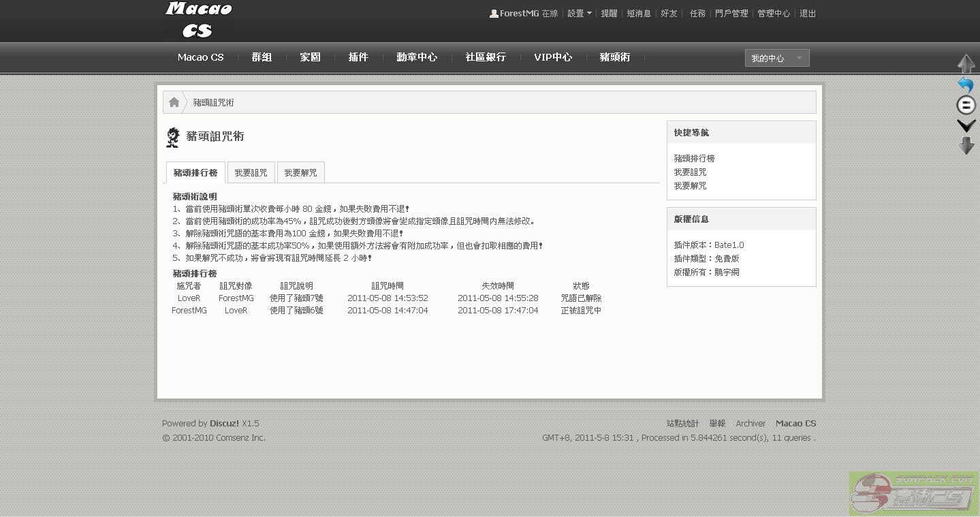The height and width of the screenshot is (517, 980).
Task: Click the user avatar icon beside ForestMG
Action: [x=494, y=14]
